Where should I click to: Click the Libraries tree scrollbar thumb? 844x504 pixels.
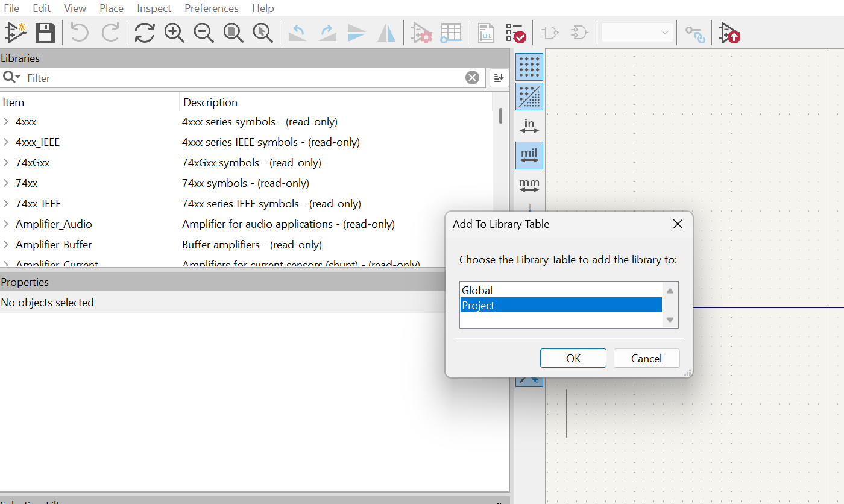click(501, 116)
